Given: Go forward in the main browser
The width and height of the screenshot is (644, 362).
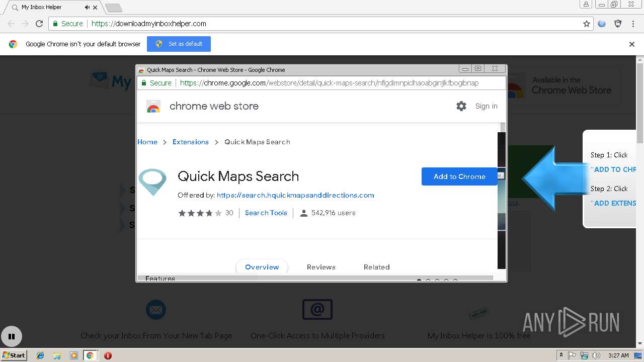Looking at the screenshot, I should point(25,24).
